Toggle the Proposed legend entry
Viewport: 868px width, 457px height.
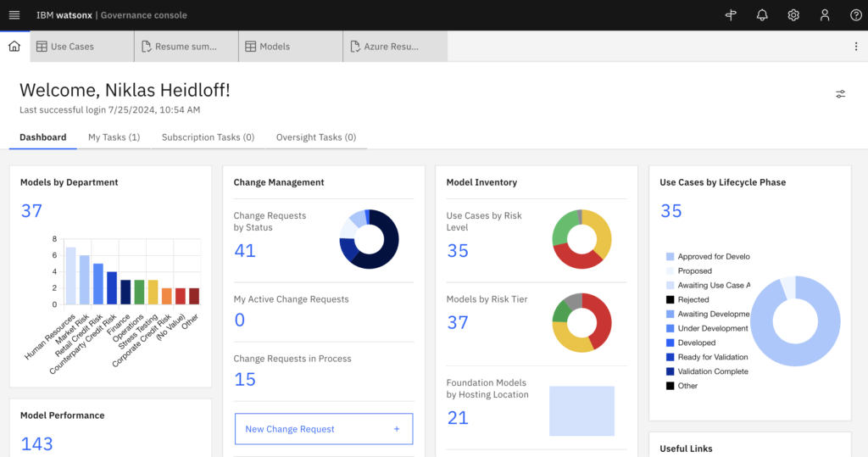point(694,271)
